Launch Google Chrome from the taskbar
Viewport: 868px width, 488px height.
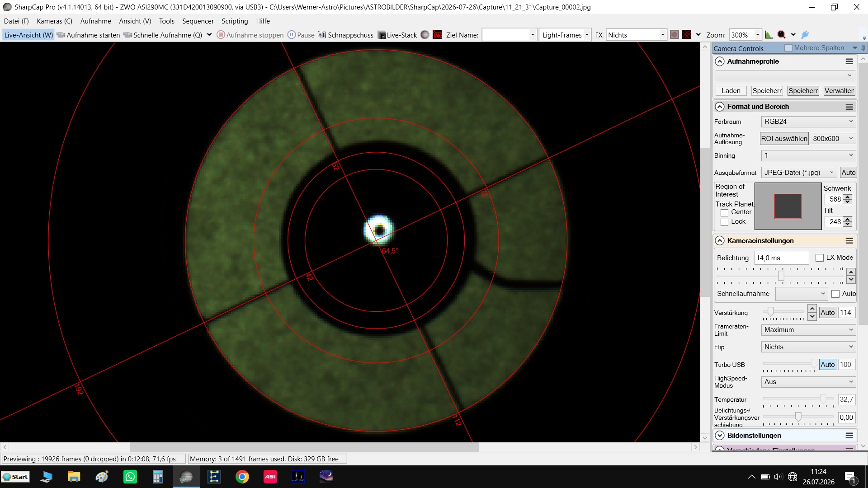click(242, 477)
